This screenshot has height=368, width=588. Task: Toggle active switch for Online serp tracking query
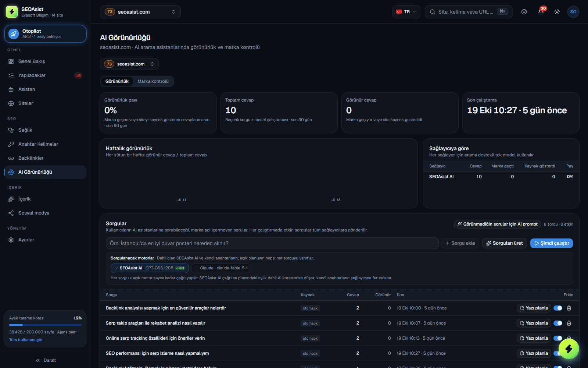558,338
